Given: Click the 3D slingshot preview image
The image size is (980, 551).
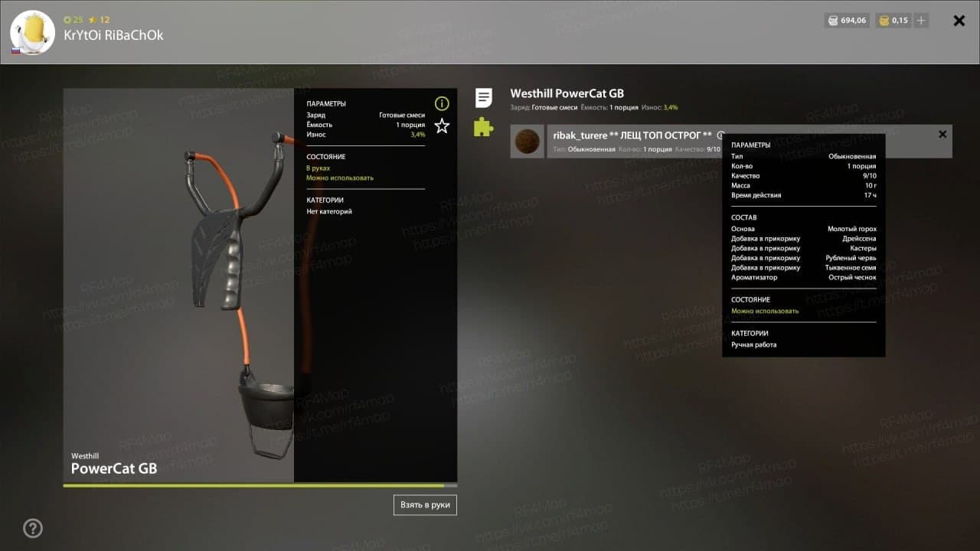Looking at the screenshot, I should pyautogui.click(x=179, y=285).
